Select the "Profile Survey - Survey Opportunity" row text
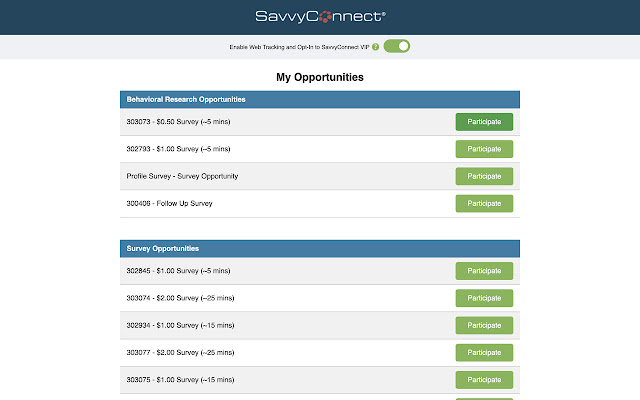 [x=182, y=176]
